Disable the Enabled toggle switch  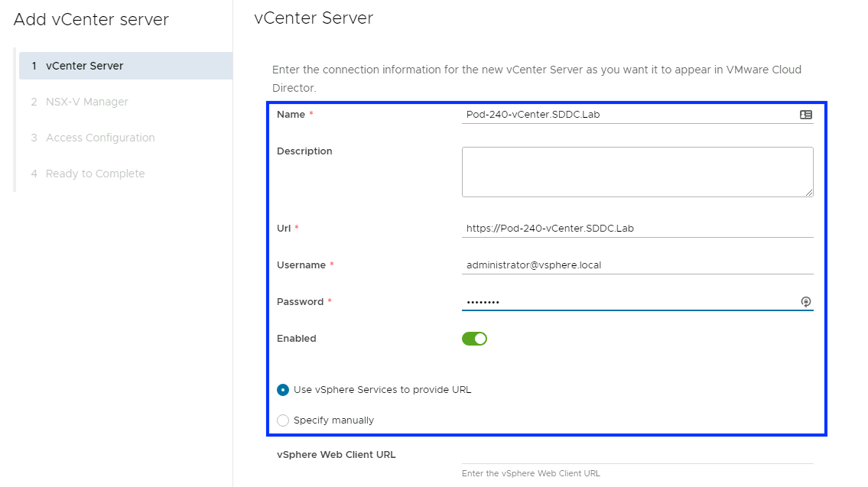tap(474, 339)
